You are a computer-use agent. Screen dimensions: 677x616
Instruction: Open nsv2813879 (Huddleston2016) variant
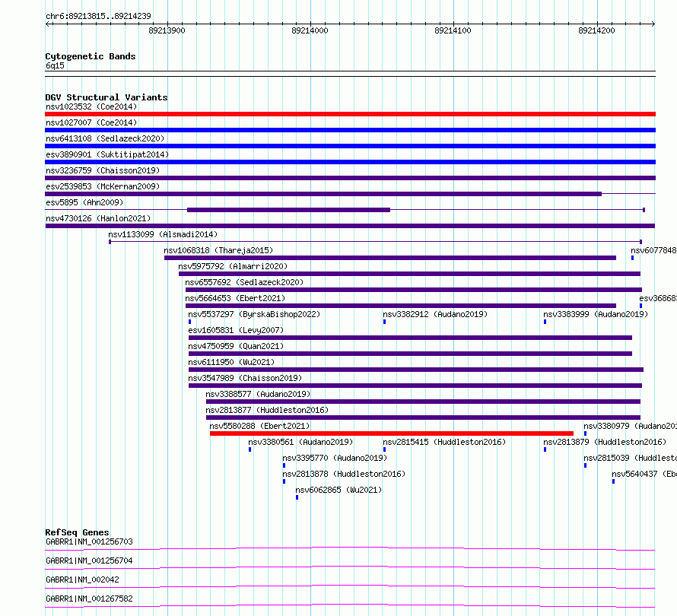pos(605,442)
